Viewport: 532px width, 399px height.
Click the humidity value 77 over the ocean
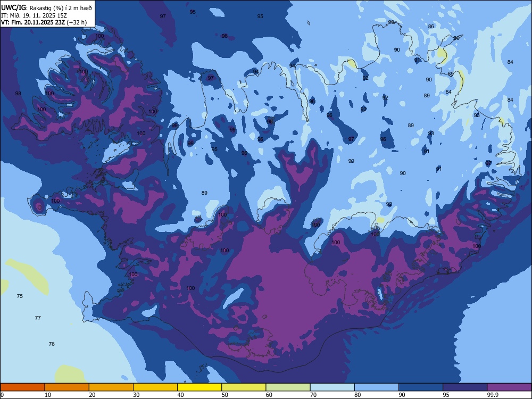38,318
